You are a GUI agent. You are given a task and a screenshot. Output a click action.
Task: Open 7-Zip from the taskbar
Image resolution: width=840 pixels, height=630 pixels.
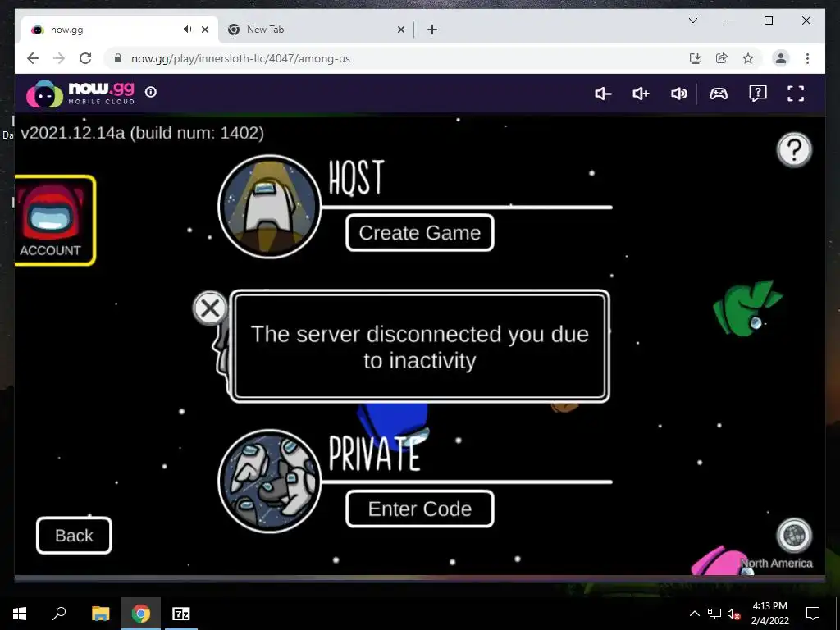[x=180, y=614]
